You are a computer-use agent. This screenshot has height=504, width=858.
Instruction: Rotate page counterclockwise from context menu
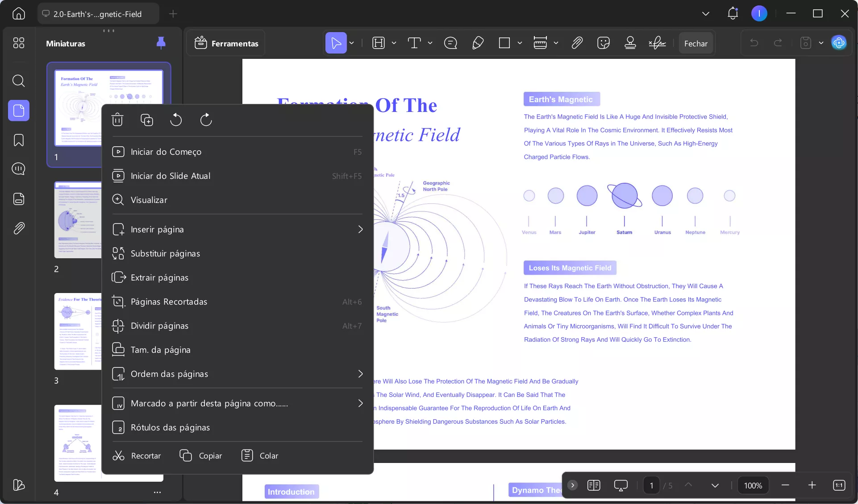[x=176, y=120]
